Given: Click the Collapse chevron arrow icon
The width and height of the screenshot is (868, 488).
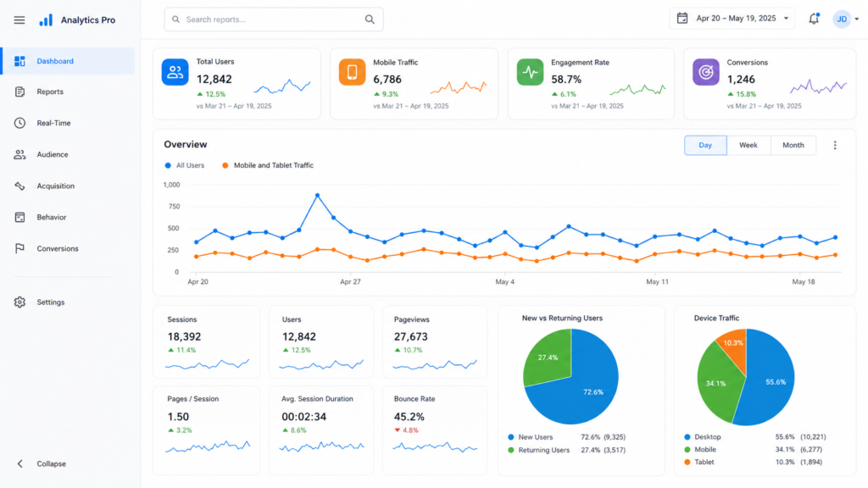Looking at the screenshot, I should 20,463.
